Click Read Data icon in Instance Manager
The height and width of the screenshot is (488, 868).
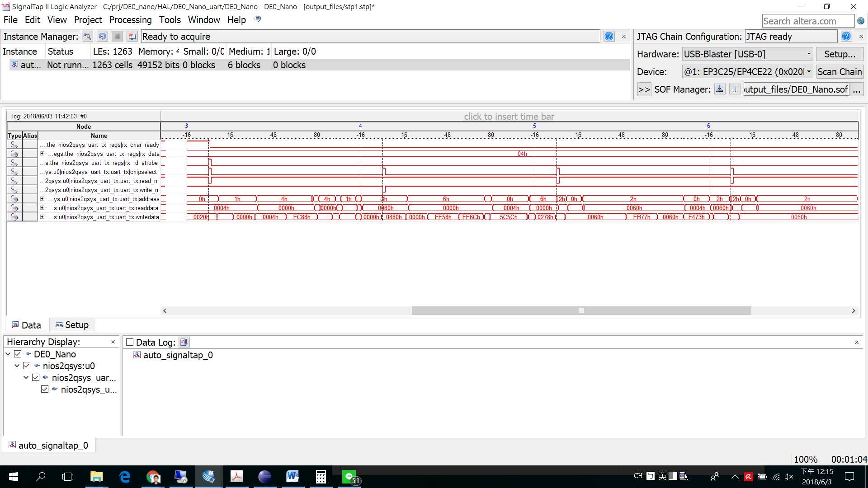point(132,37)
